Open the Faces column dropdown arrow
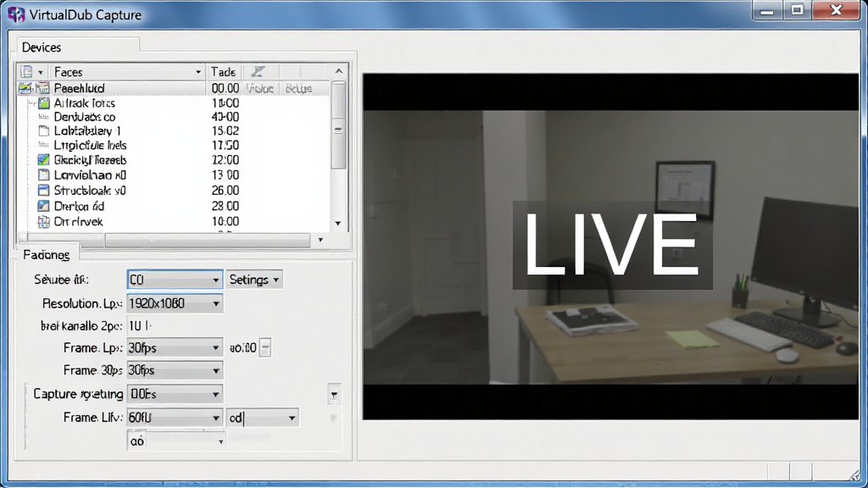The image size is (868, 488). click(x=198, y=72)
